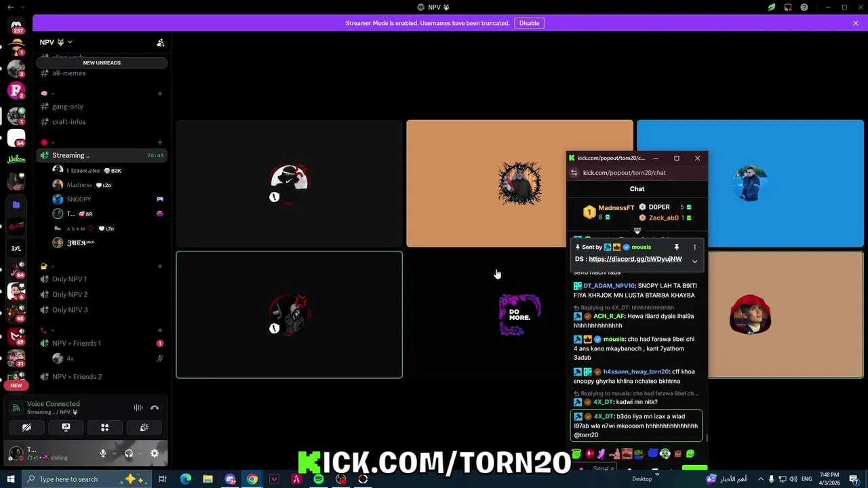Open Microsoft Edge from the taskbar
The height and width of the screenshot is (488, 868).
185,479
